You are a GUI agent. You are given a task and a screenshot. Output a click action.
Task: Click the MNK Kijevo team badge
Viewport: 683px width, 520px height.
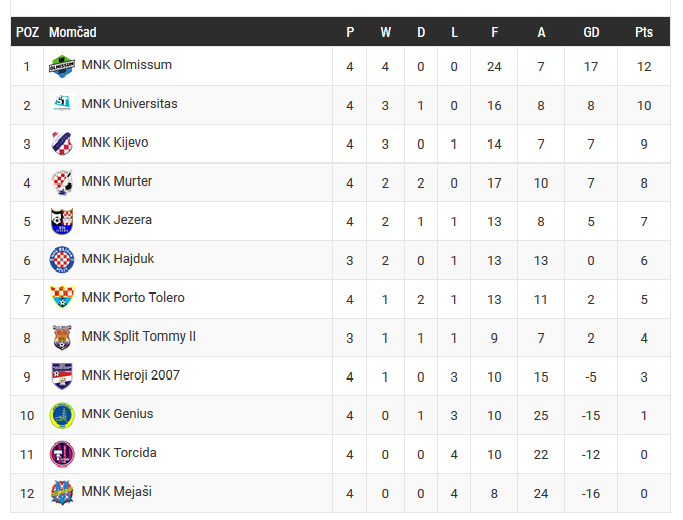(x=62, y=143)
